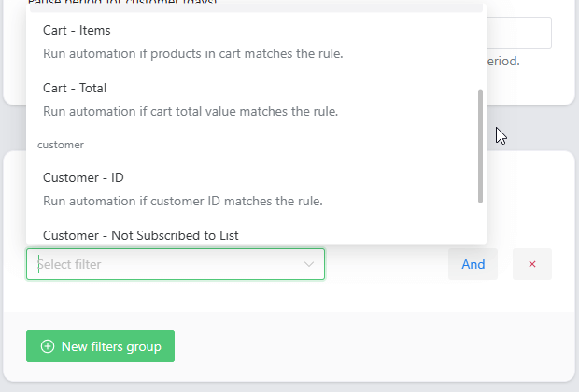
Task: Click the pause period input field
Action: (x=519, y=33)
